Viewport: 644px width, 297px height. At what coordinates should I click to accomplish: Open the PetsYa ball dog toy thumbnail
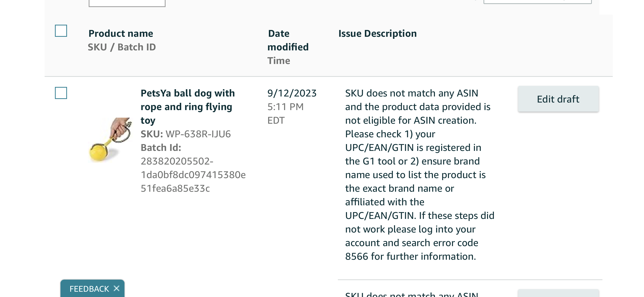pos(111,139)
